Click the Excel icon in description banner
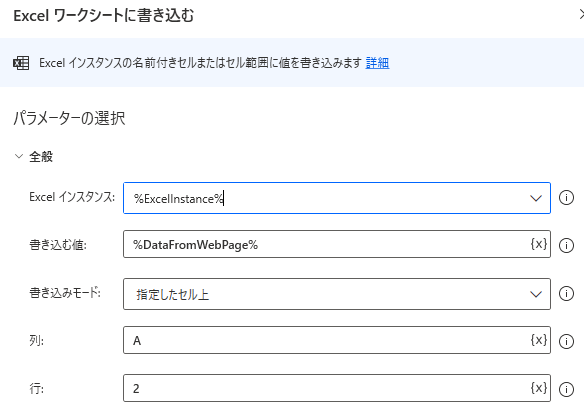Viewport: 584px width, 407px height. coord(21,63)
